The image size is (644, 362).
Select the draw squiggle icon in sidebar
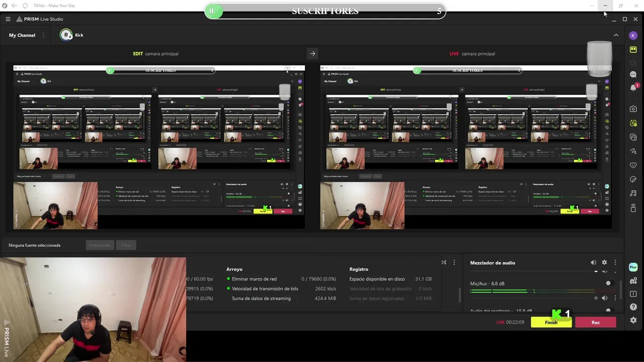[633, 151]
